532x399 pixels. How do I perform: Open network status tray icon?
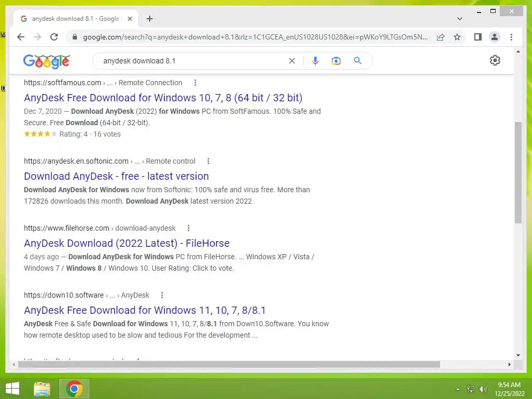[471, 389]
